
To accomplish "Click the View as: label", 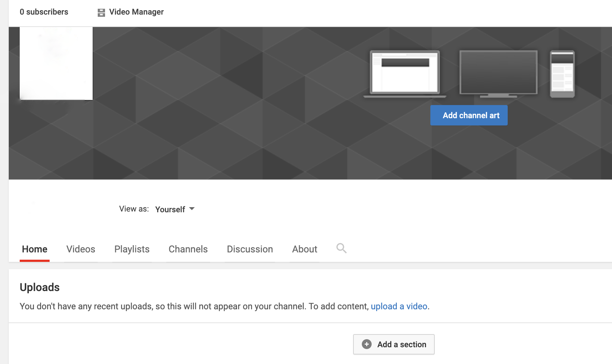I will tap(134, 209).
